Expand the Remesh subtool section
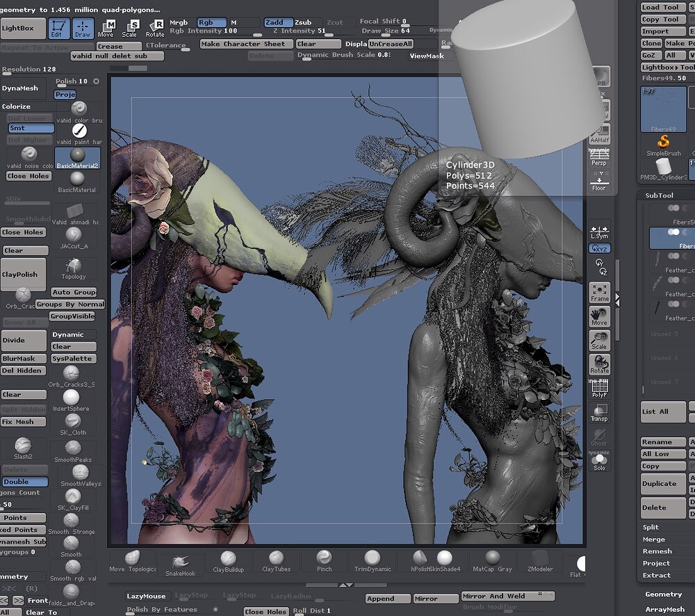Screen dimensions: 695x616 tap(657, 551)
